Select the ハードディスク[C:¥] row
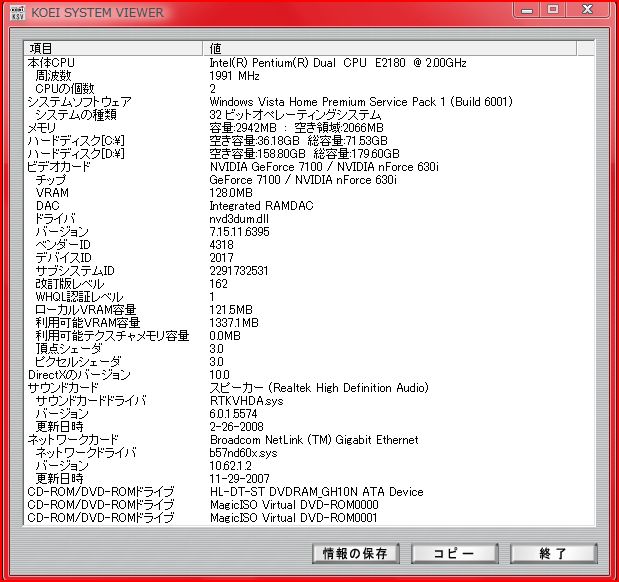619x582 pixels. 76,141
